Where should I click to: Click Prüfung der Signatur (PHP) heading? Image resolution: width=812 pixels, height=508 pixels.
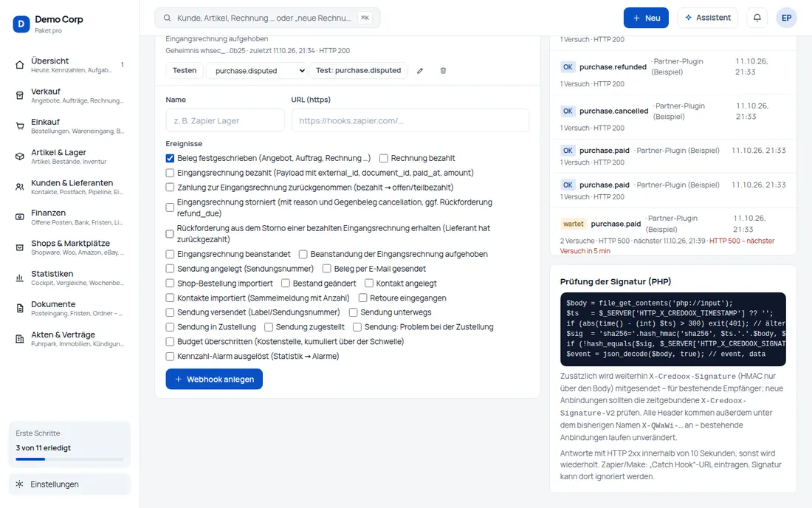pos(615,282)
